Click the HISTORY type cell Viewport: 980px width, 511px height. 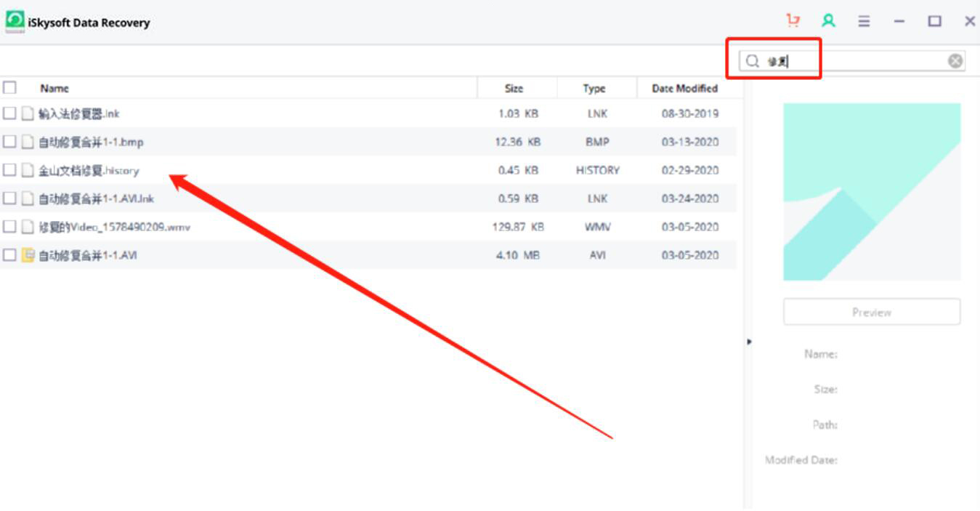pos(597,171)
